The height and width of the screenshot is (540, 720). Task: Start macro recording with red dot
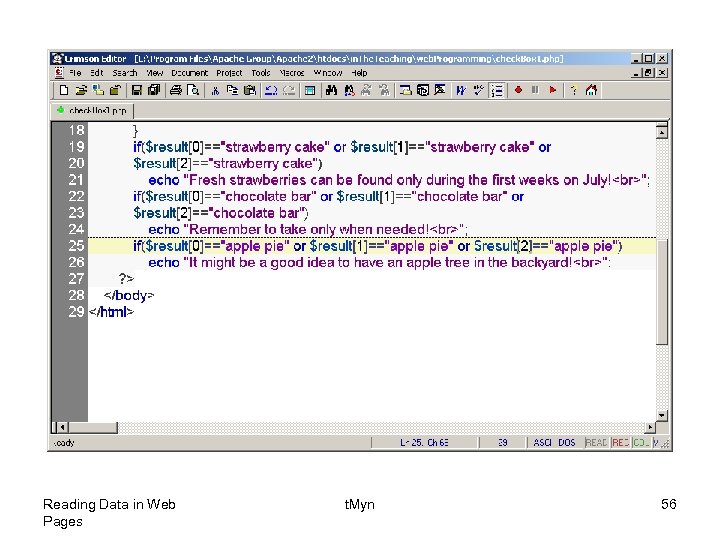(x=518, y=90)
